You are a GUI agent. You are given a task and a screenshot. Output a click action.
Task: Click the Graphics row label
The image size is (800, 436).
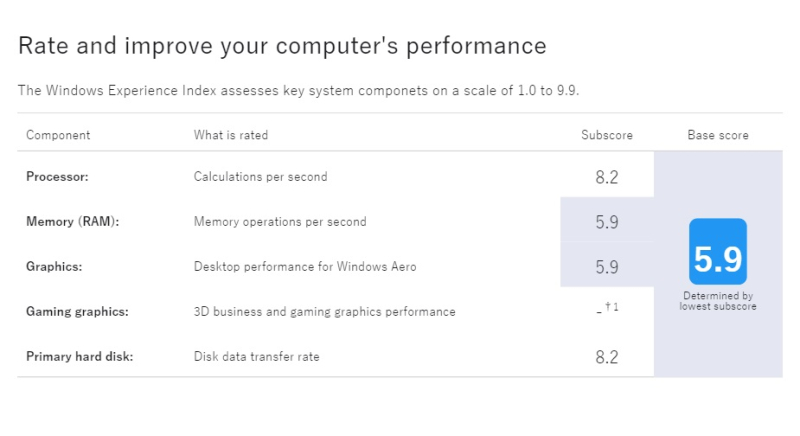54,267
